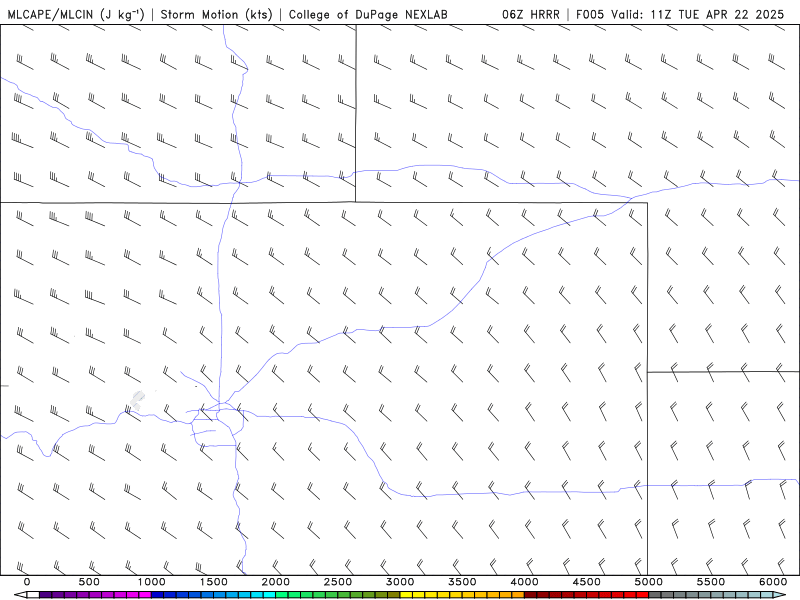Click the 4000 color scale label
The width and height of the screenshot is (800, 600).
pos(524,582)
